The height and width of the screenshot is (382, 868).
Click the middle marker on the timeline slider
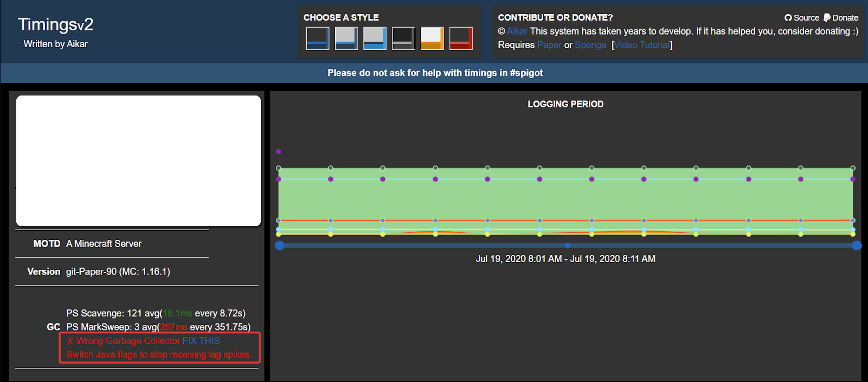(568, 245)
